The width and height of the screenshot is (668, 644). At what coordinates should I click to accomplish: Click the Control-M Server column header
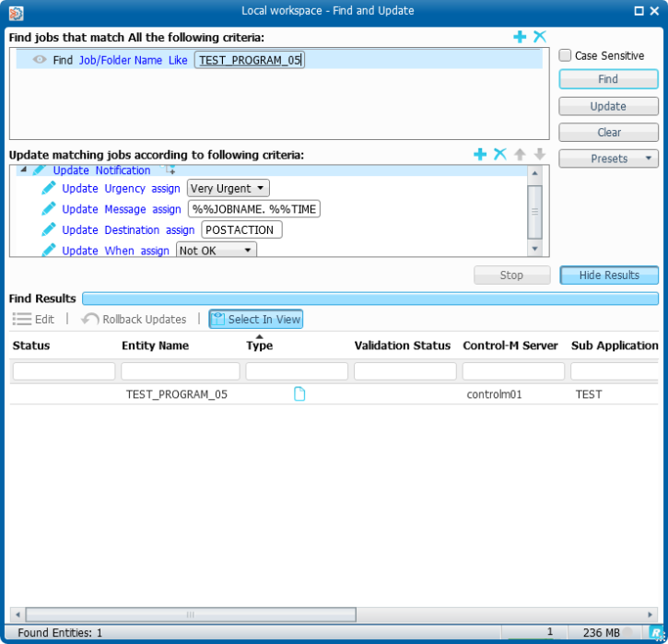coord(510,345)
